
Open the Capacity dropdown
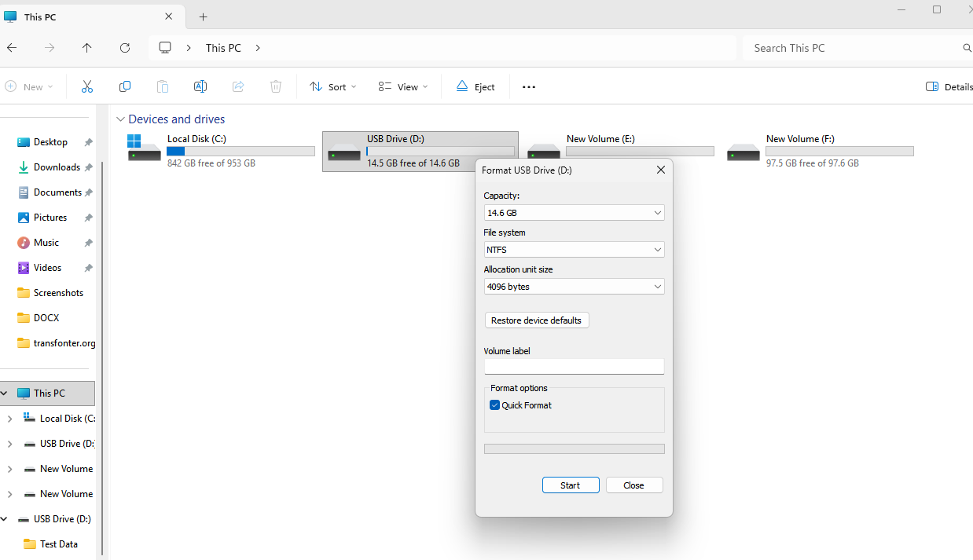click(x=574, y=213)
